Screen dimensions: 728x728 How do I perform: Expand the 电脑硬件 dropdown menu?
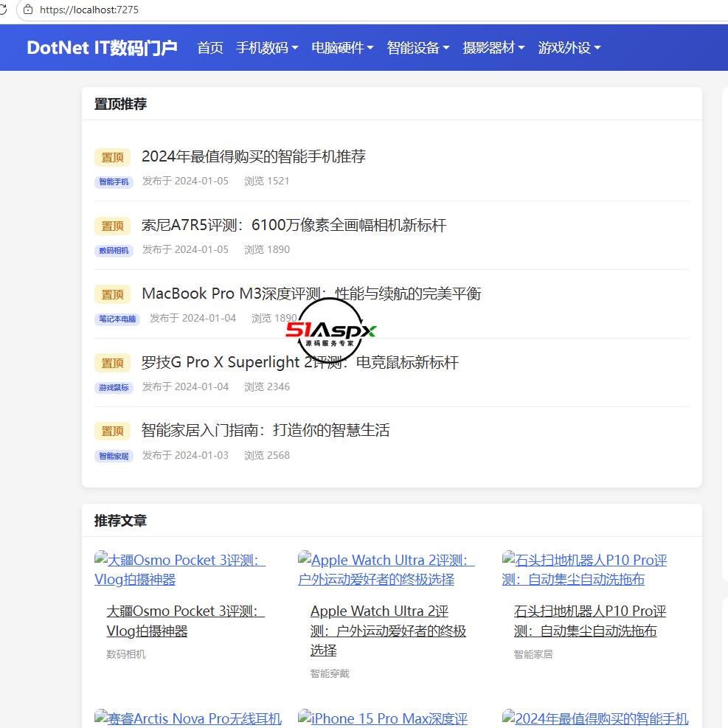(342, 48)
